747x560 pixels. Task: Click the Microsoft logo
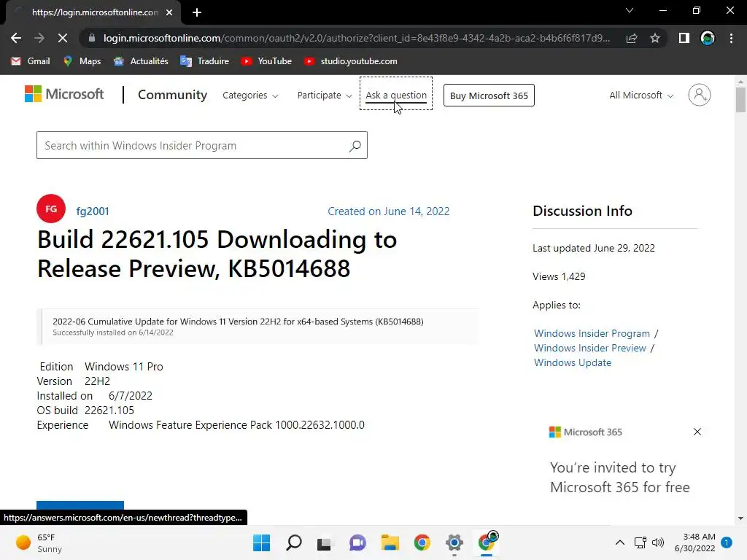pos(64,94)
